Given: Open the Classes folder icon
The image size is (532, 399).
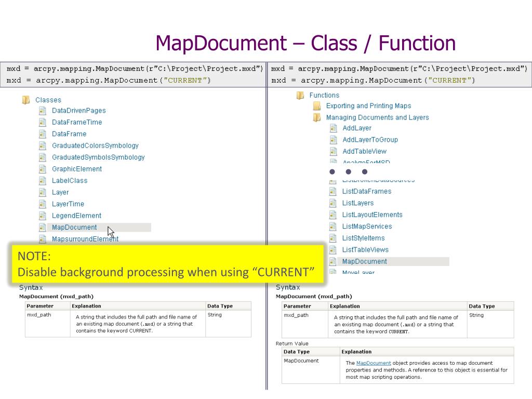Looking at the screenshot, I should 26,100.
